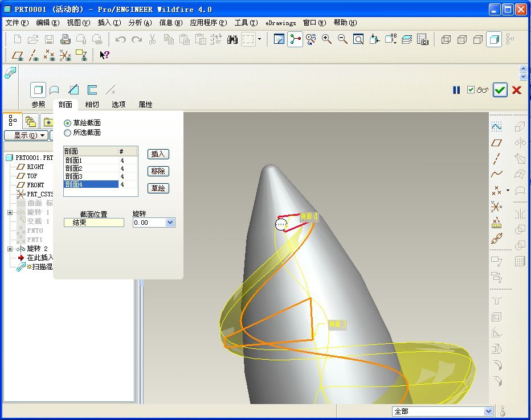Click the What's This help cursor
Image resolution: width=531 pixels, height=420 pixels.
coord(104,55)
